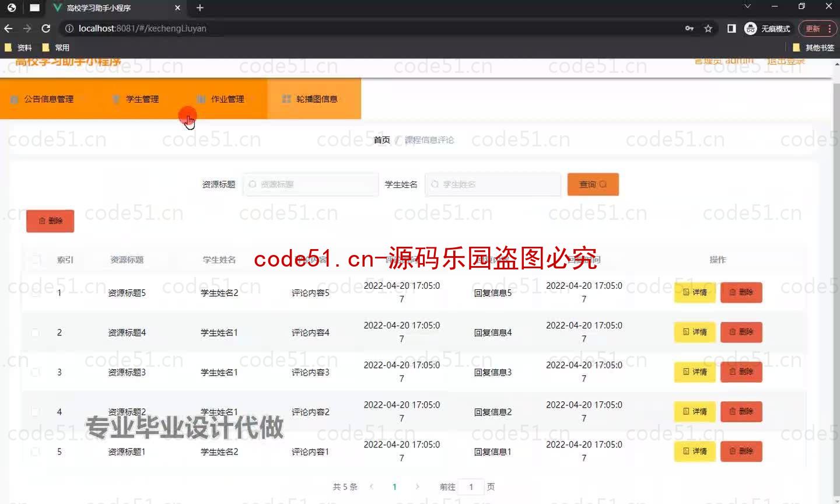Bookmark this page with the star icon
Image resolution: width=840 pixels, height=504 pixels.
pos(708,28)
